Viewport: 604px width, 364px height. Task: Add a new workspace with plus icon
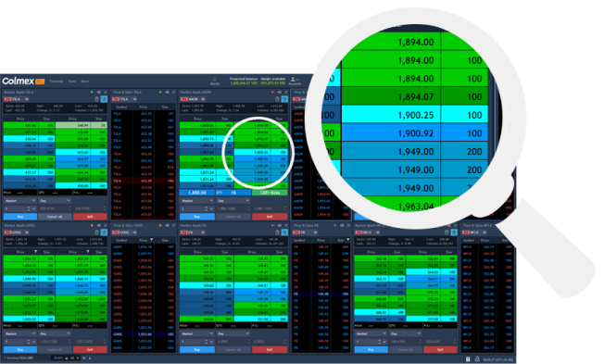(84, 358)
